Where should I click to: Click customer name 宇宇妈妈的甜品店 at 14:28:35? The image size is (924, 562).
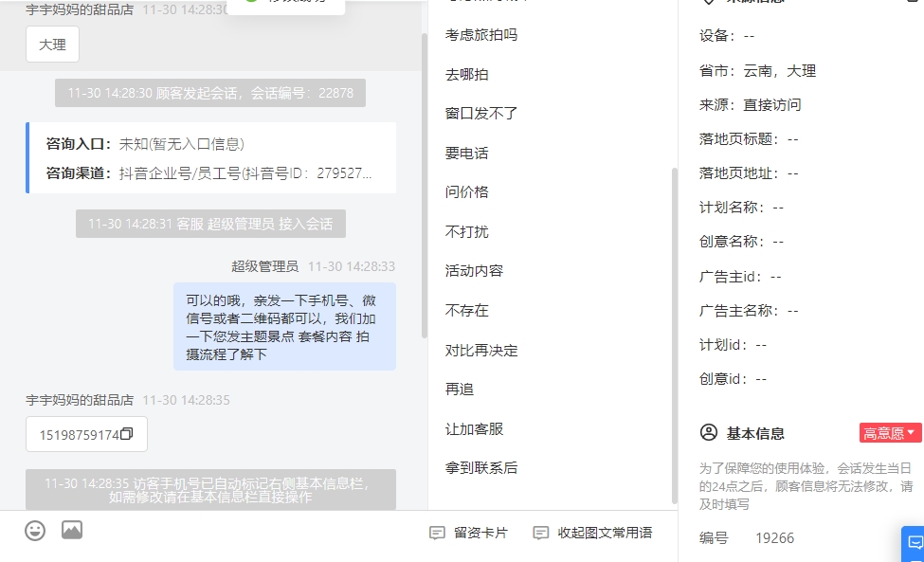80,400
